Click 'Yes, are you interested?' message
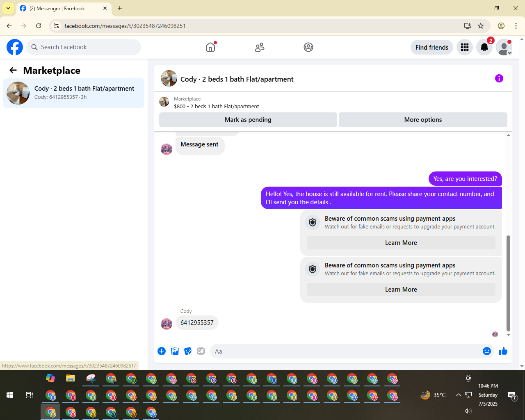This screenshot has width=525, height=420. (465, 179)
